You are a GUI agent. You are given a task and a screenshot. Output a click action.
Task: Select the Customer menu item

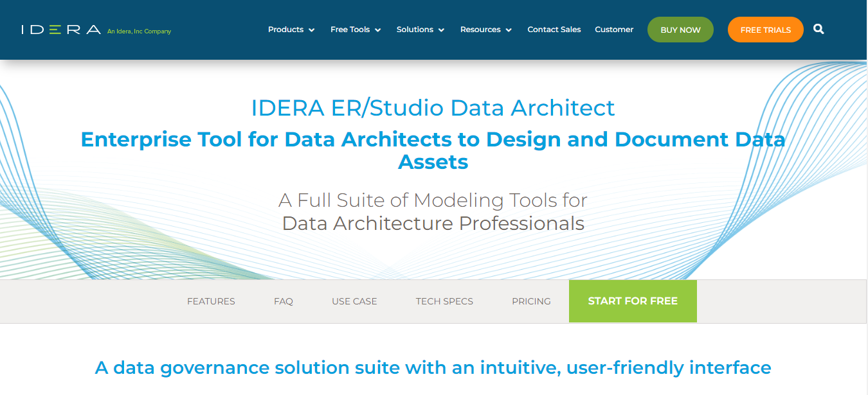point(614,30)
